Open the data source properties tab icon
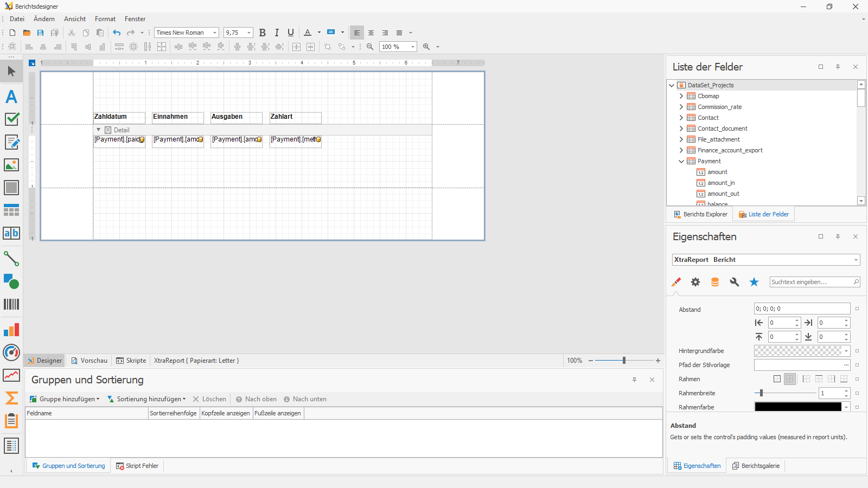 click(x=715, y=282)
